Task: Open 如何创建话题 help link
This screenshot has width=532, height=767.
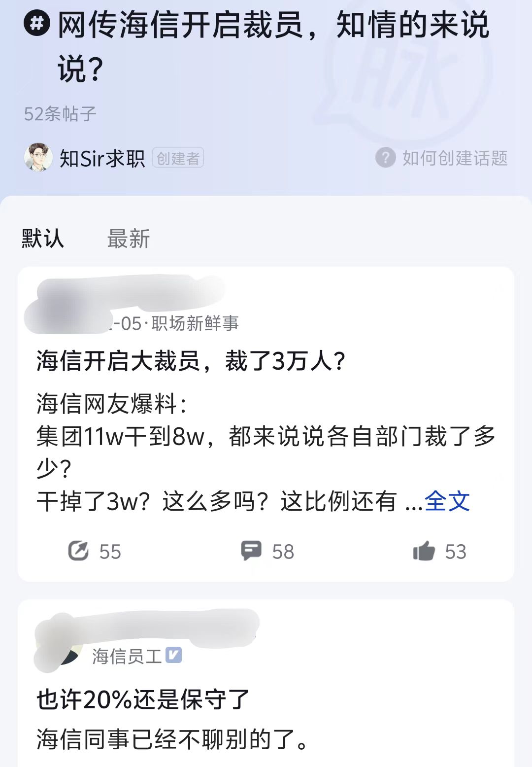Action: 455,158
